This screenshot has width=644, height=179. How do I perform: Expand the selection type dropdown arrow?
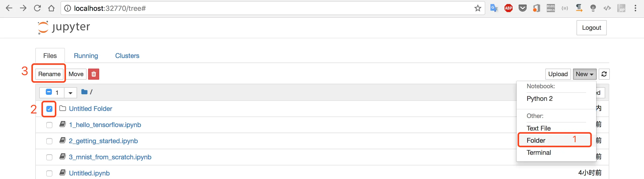coord(70,93)
